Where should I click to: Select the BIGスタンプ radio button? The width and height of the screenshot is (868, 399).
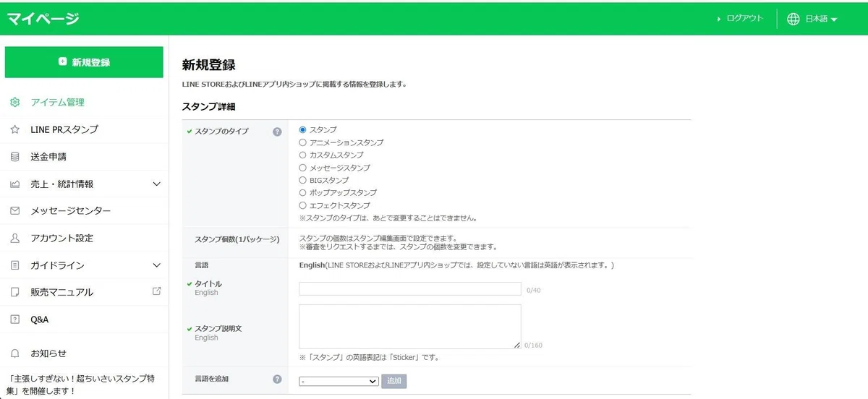pyautogui.click(x=303, y=180)
